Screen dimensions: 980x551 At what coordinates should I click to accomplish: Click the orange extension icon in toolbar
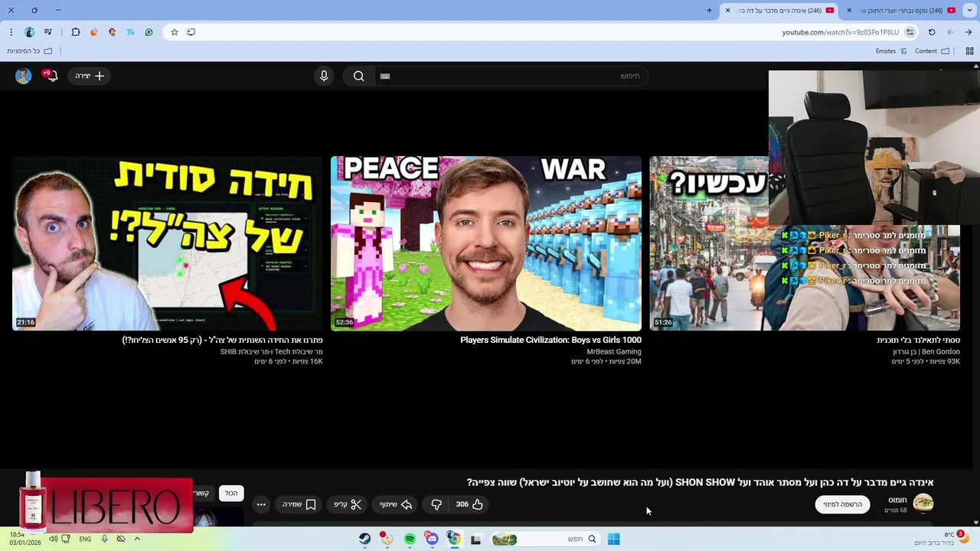94,32
